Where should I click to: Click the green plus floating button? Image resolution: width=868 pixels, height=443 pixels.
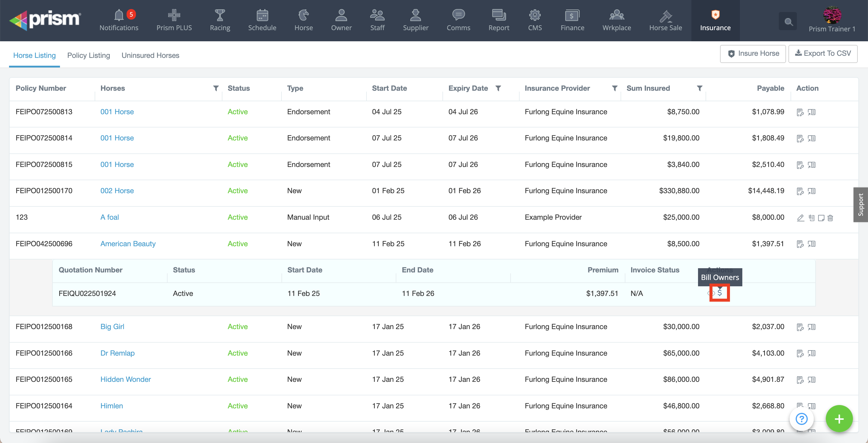point(839,419)
